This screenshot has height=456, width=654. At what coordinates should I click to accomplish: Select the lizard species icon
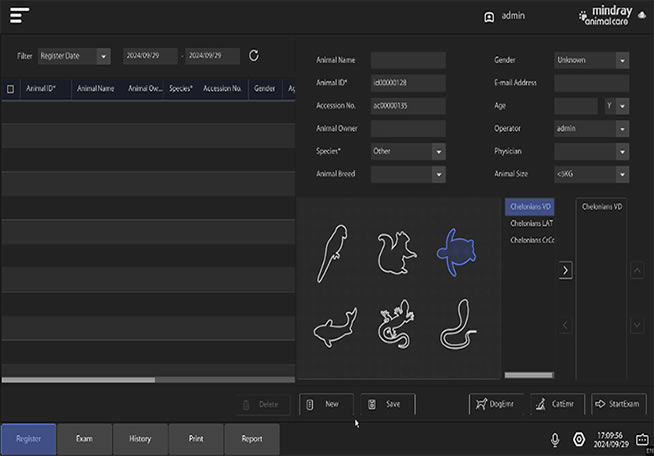coord(396,325)
